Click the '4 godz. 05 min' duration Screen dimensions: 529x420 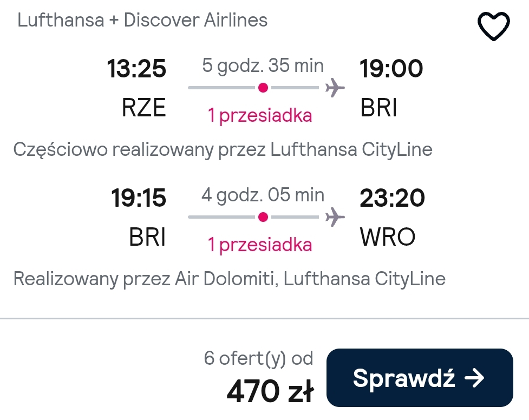coord(263,195)
